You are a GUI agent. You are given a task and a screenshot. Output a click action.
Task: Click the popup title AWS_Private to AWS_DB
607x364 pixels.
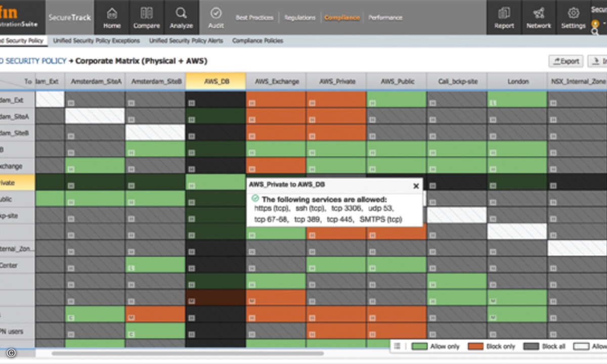click(287, 185)
